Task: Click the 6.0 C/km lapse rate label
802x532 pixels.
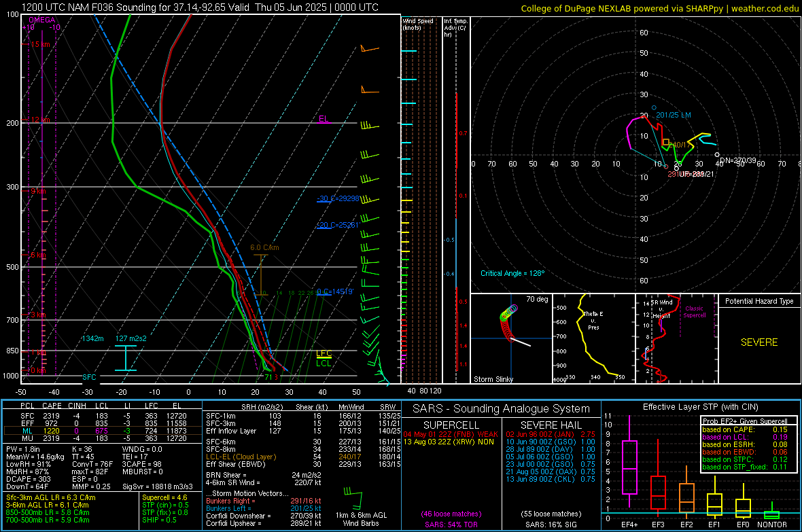Action: tap(264, 247)
